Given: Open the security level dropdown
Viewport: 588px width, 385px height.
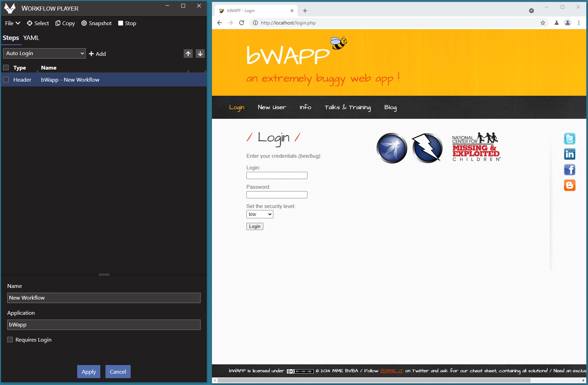Looking at the screenshot, I should click(x=260, y=214).
